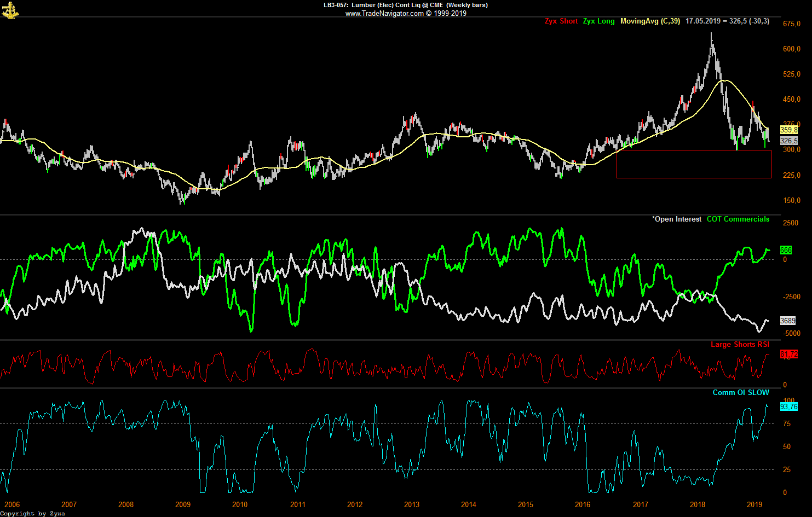Click the 17.05.2019 date and price readout

(727, 21)
